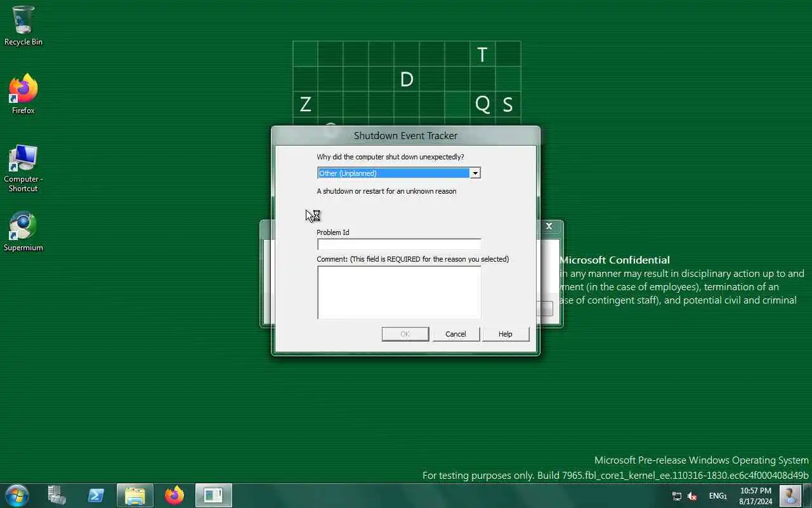Launch Firefox from the desktop shortcut
Viewport: 812px width, 508px height.
23,94
